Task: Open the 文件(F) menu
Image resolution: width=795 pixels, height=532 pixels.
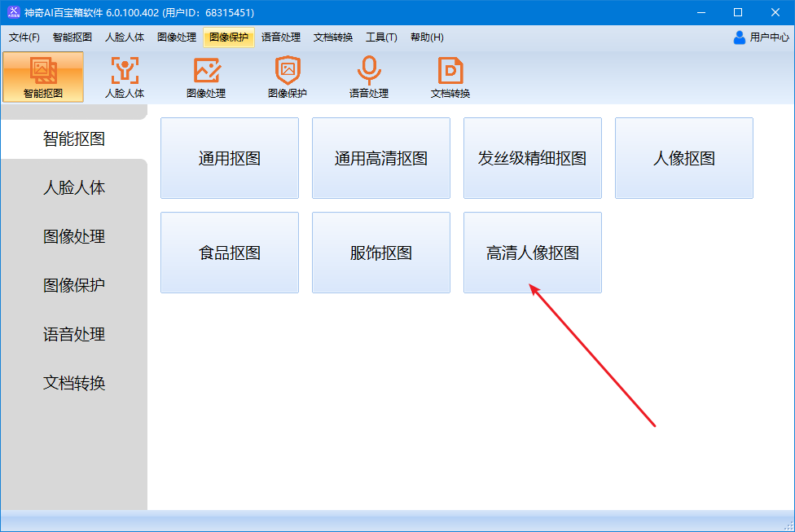Action: click(24, 37)
